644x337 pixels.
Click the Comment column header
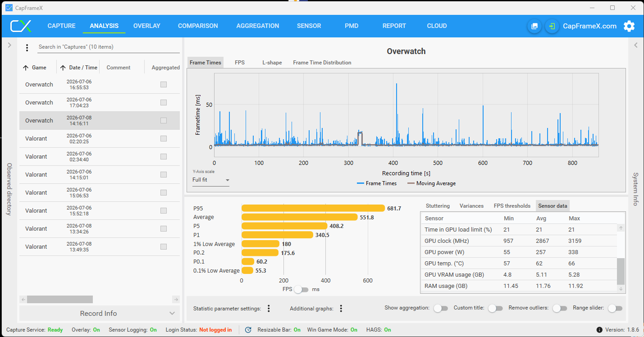click(119, 68)
